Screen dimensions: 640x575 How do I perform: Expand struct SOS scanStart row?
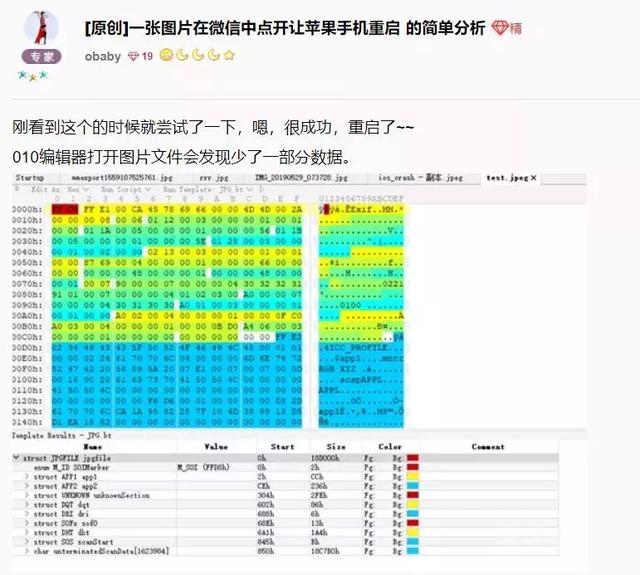pyautogui.click(x=27, y=542)
